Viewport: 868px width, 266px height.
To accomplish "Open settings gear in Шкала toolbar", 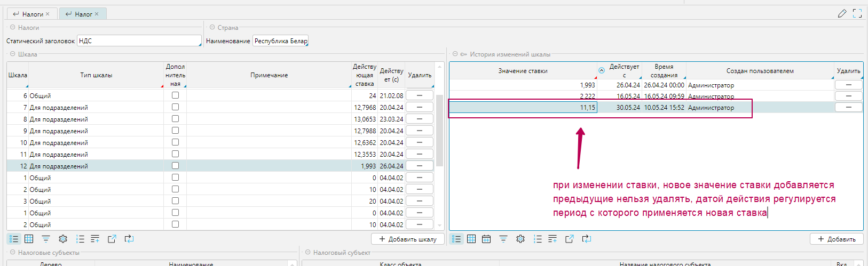I will click(x=63, y=239).
